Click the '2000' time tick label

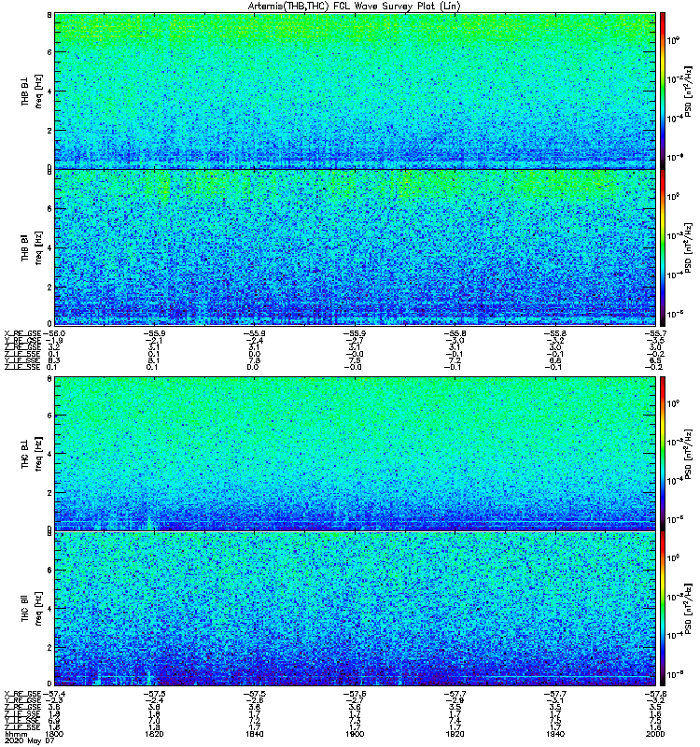pos(655,734)
